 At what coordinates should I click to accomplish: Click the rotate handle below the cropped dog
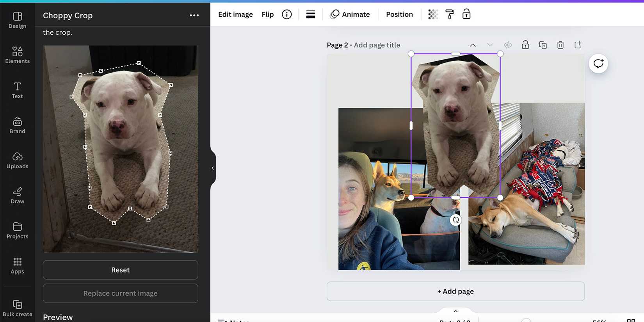coord(455,220)
